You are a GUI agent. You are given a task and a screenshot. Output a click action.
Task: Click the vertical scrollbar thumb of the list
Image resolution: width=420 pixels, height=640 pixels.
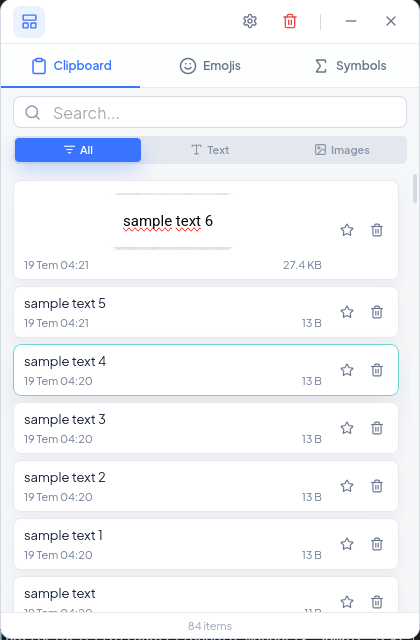pyautogui.click(x=416, y=189)
